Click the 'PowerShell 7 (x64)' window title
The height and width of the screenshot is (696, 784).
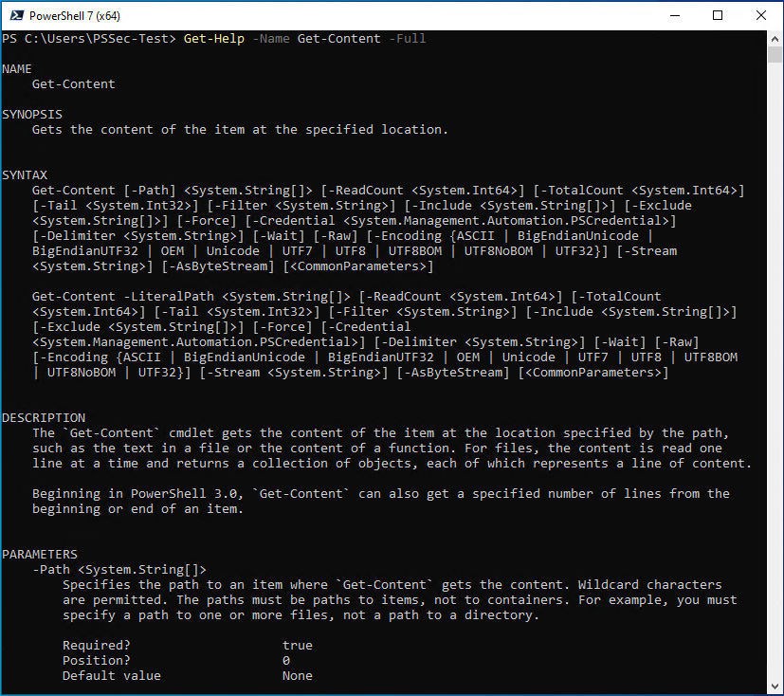coord(75,16)
